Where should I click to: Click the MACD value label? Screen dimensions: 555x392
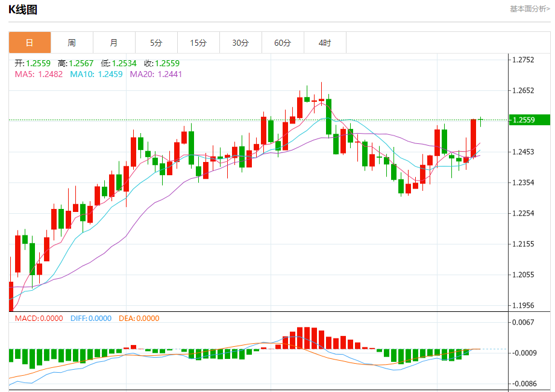click(39, 319)
